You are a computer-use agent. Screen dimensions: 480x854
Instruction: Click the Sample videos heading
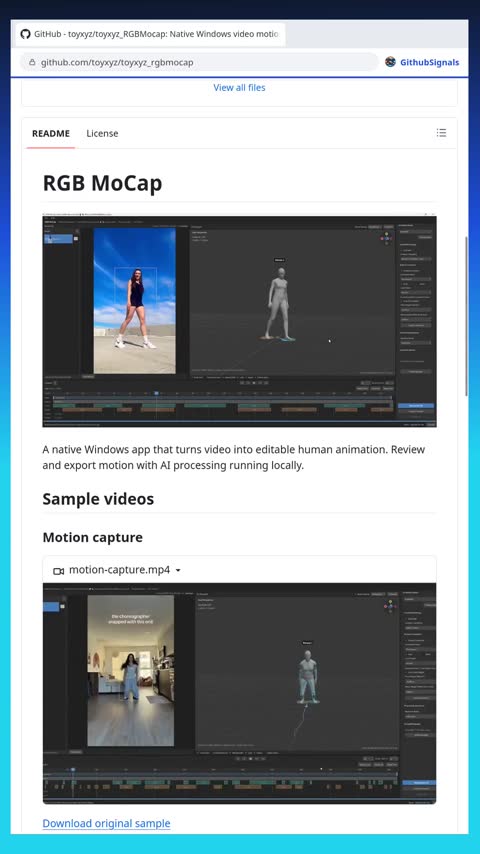(x=98, y=499)
